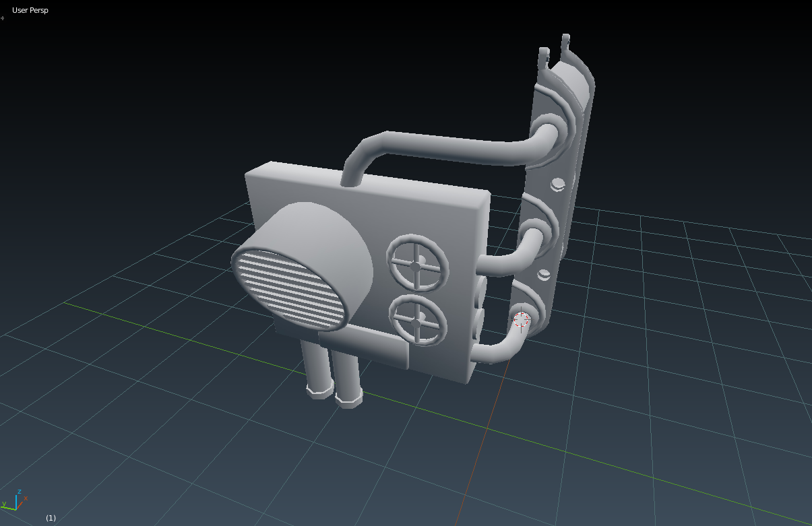Select the rectangular plate below the lower wheel
Image resolution: width=812 pixels, height=526 pixels.
click(364, 348)
